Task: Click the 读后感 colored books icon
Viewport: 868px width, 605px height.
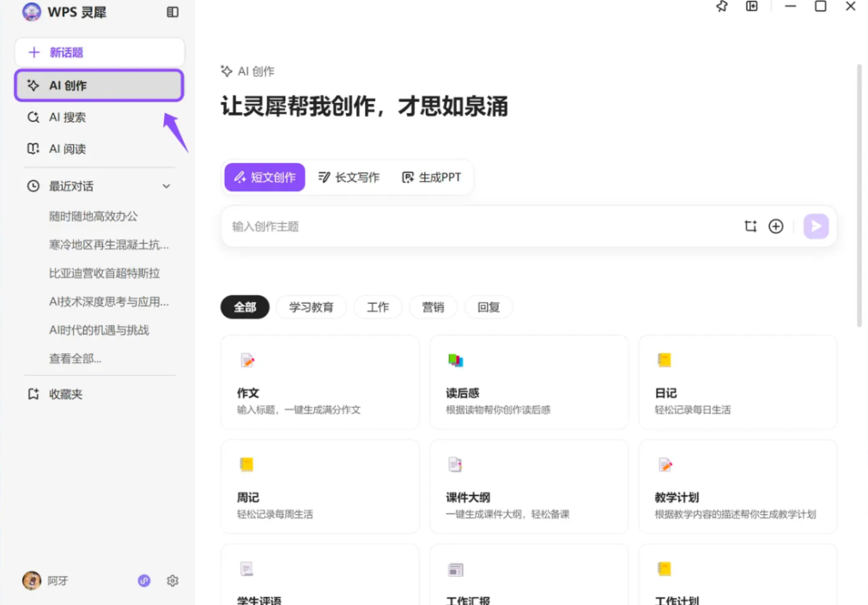Action: (456, 361)
